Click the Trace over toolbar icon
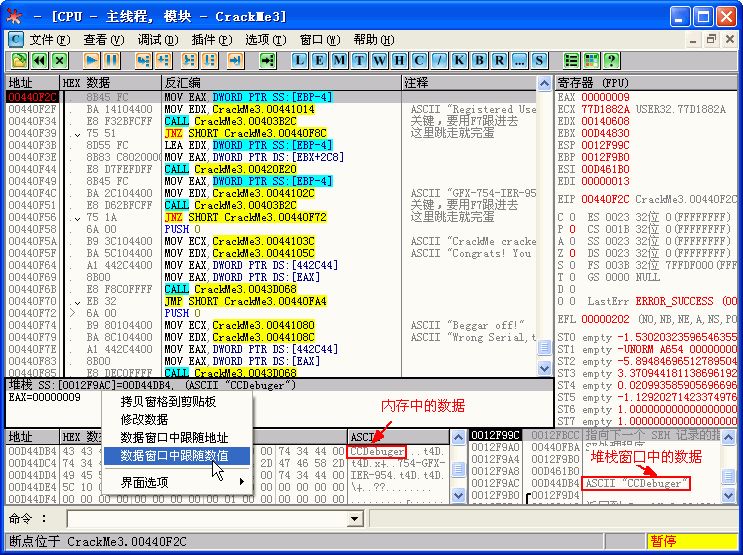This screenshot has width=743, height=555. 209,61
